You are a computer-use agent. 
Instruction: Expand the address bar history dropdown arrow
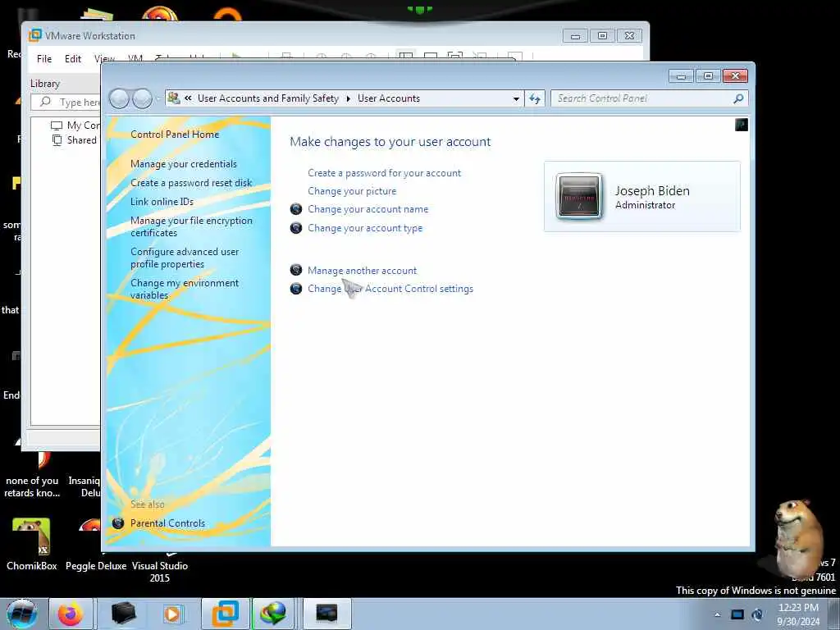(x=516, y=98)
